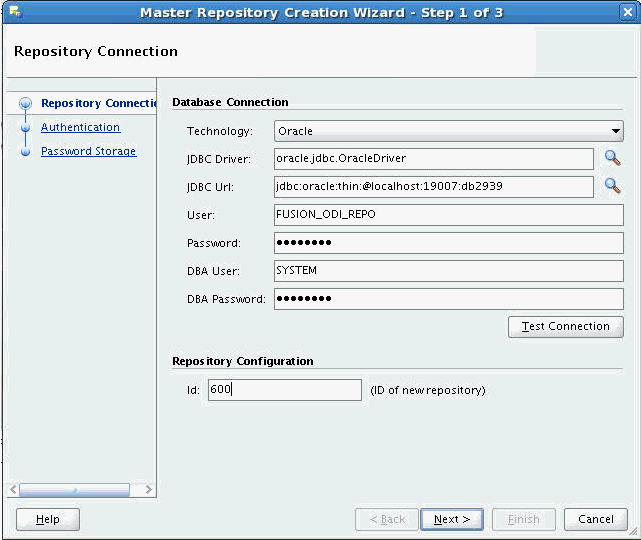This screenshot has height=540, width=641.
Task: Click the 'JDBC Url:' label
Action: coord(210,187)
